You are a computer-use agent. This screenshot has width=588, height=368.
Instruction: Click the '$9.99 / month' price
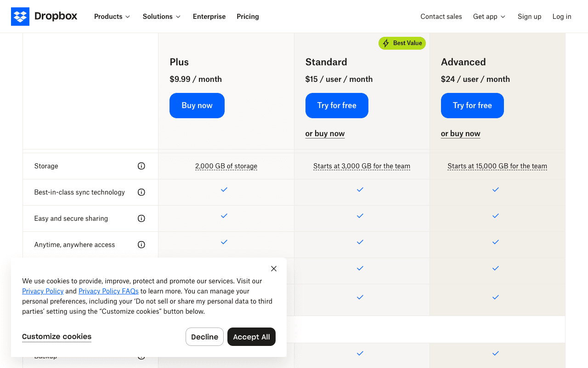tap(196, 79)
